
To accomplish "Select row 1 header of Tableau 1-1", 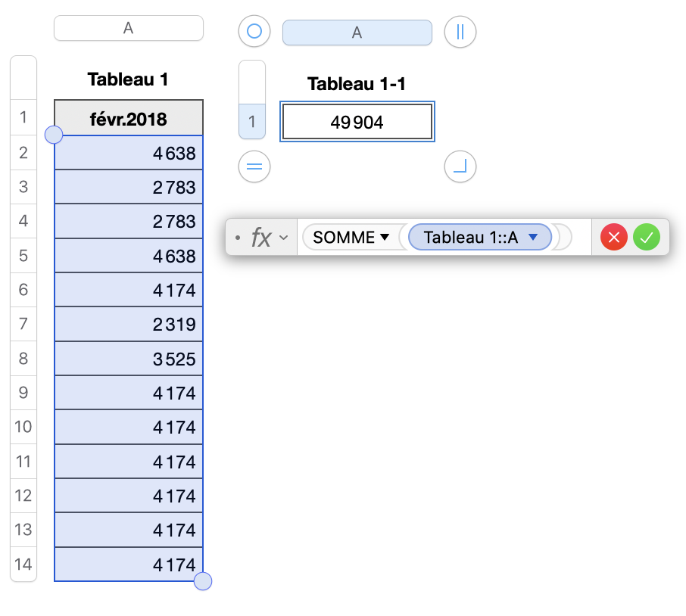I will click(x=252, y=122).
